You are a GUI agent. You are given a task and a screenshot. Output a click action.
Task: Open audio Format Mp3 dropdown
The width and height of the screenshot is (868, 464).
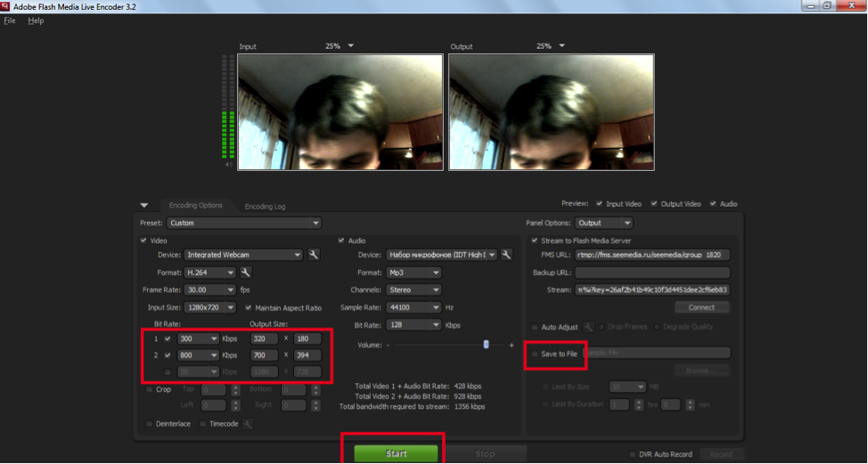click(x=414, y=273)
